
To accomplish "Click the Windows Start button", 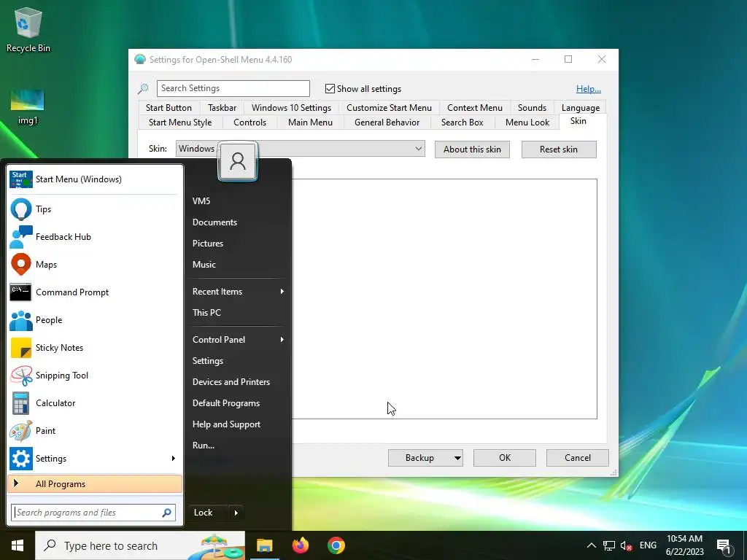I will tap(18, 545).
